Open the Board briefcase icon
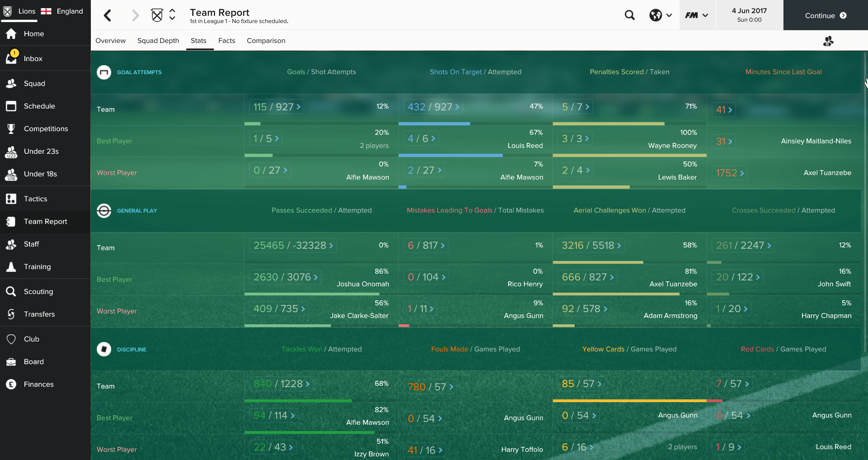This screenshot has height=460, width=868. point(11,362)
